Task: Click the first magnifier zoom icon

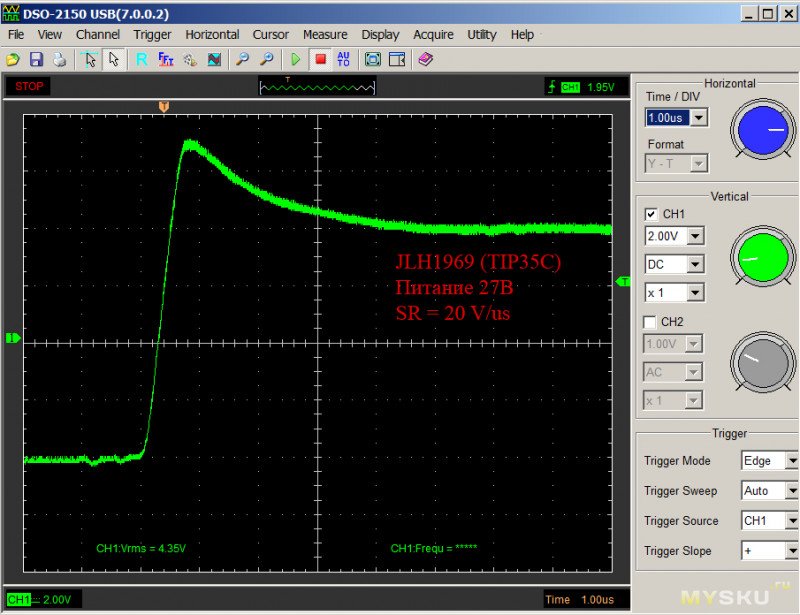Action: (x=242, y=60)
